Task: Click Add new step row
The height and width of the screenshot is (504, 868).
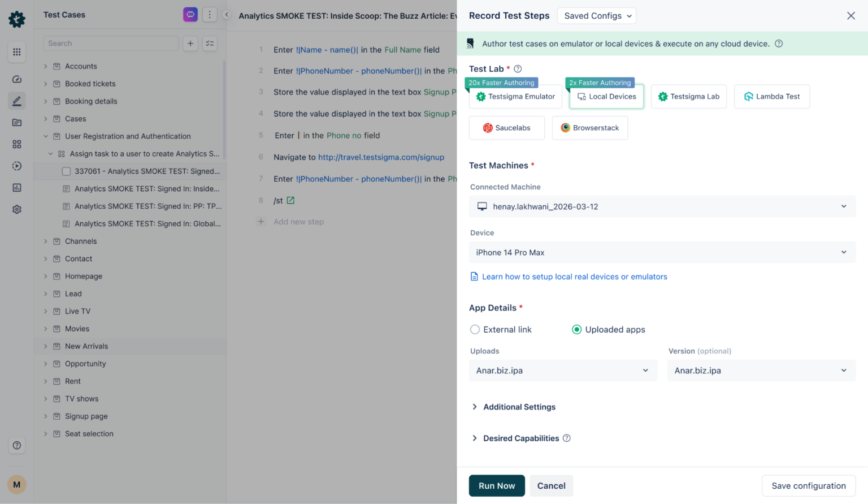Action: [298, 222]
